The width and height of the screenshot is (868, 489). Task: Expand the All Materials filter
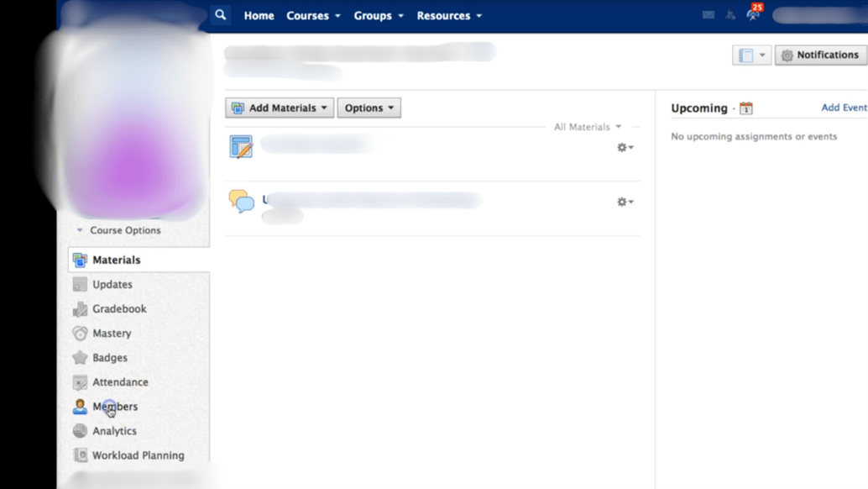click(588, 127)
